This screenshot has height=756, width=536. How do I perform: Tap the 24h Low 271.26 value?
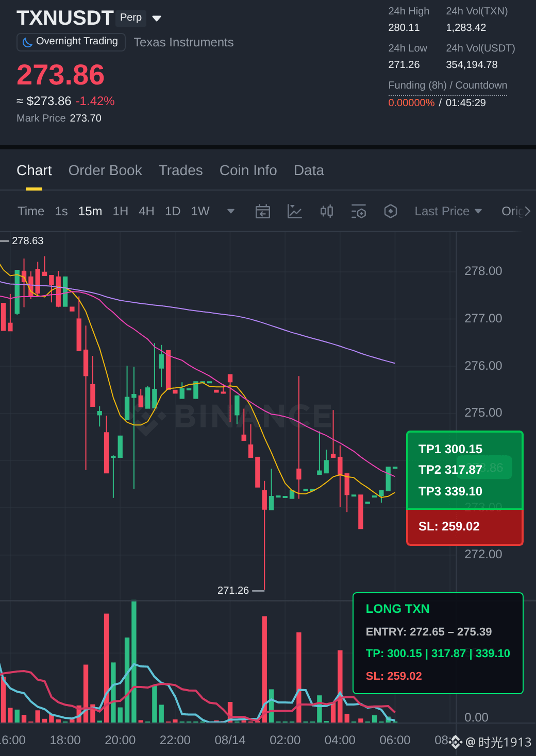(x=404, y=65)
